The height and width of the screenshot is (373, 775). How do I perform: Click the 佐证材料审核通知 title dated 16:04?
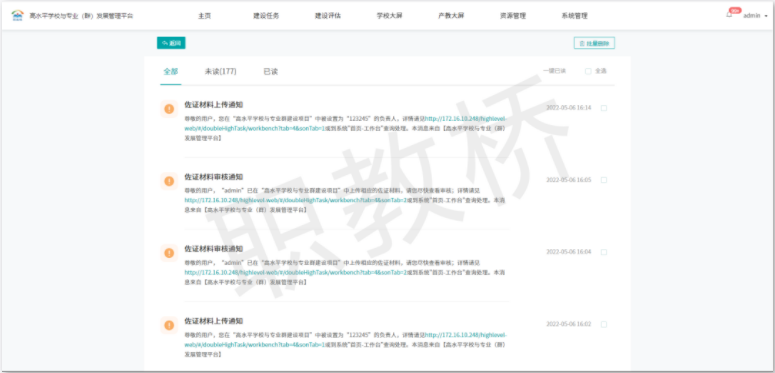pos(214,249)
